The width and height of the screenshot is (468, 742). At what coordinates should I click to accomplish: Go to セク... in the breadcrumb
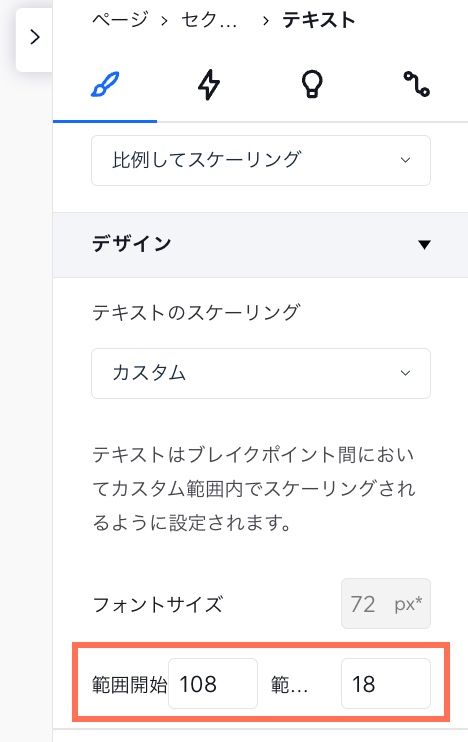point(209,20)
